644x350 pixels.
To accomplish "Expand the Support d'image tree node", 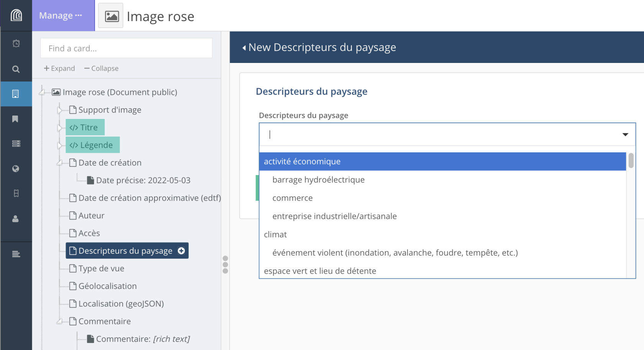I will 59,110.
